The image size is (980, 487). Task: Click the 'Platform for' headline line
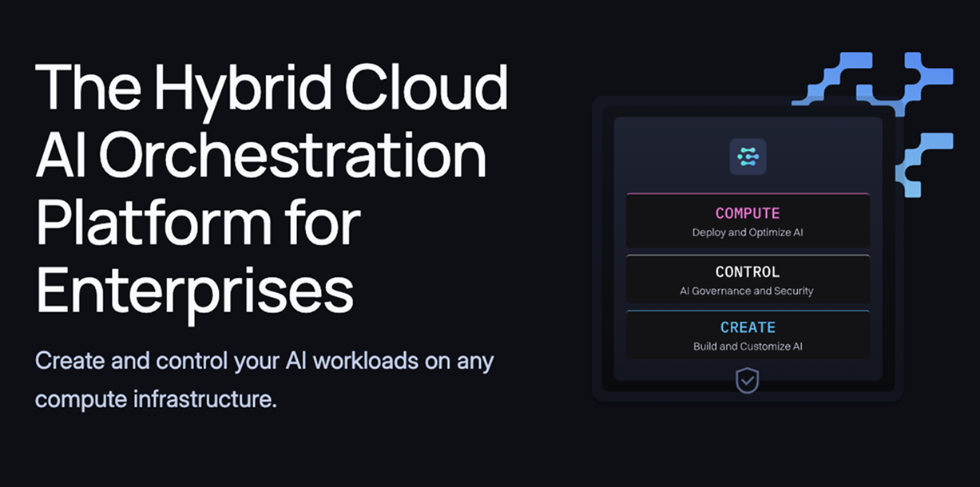198,223
